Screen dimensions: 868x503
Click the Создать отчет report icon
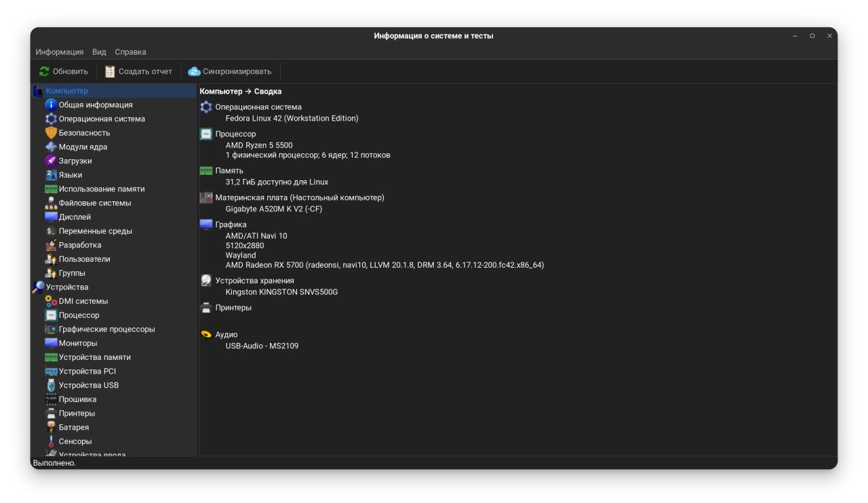point(110,71)
